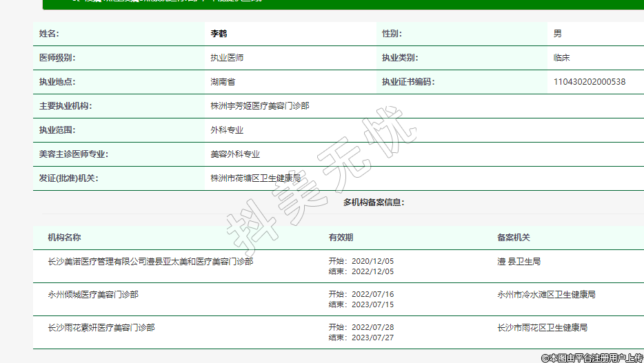Click the 执业医师 level value
The height and width of the screenshot is (363, 644).
227,58
